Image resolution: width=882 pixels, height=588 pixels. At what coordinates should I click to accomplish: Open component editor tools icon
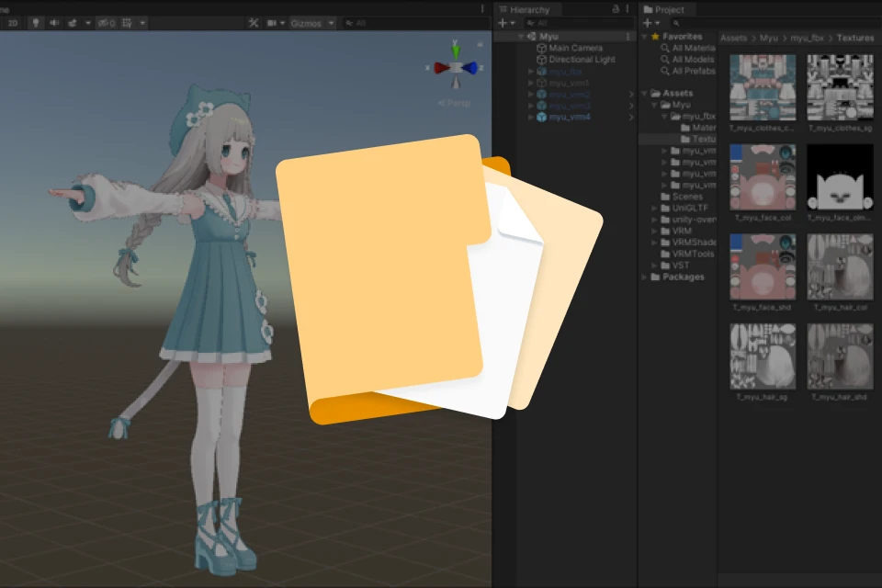pyautogui.click(x=254, y=23)
